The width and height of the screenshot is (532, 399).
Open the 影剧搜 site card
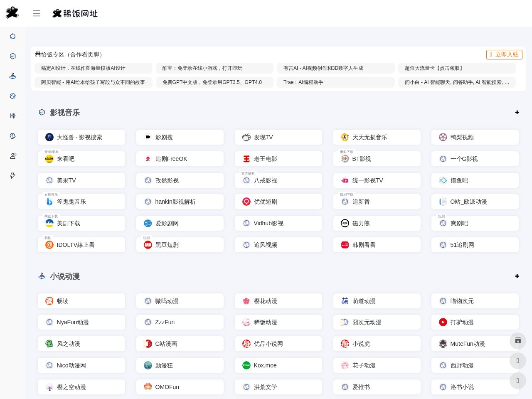pos(180,137)
